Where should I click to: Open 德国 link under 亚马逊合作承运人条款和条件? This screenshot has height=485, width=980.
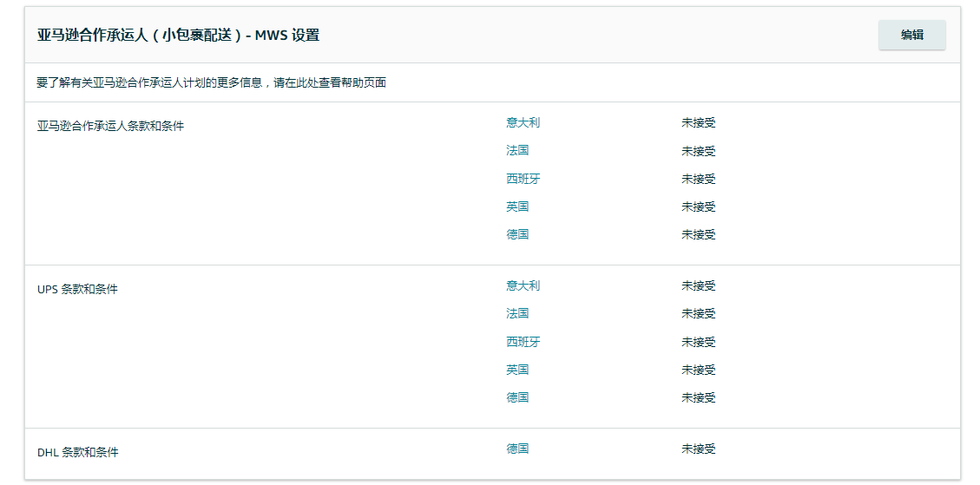pyautogui.click(x=517, y=234)
